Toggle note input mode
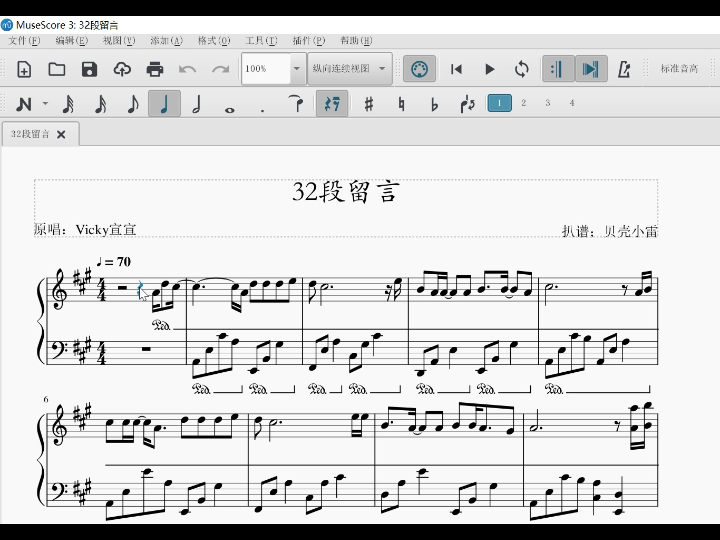Screen dimensions: 720x540 [x=24, y=104]
